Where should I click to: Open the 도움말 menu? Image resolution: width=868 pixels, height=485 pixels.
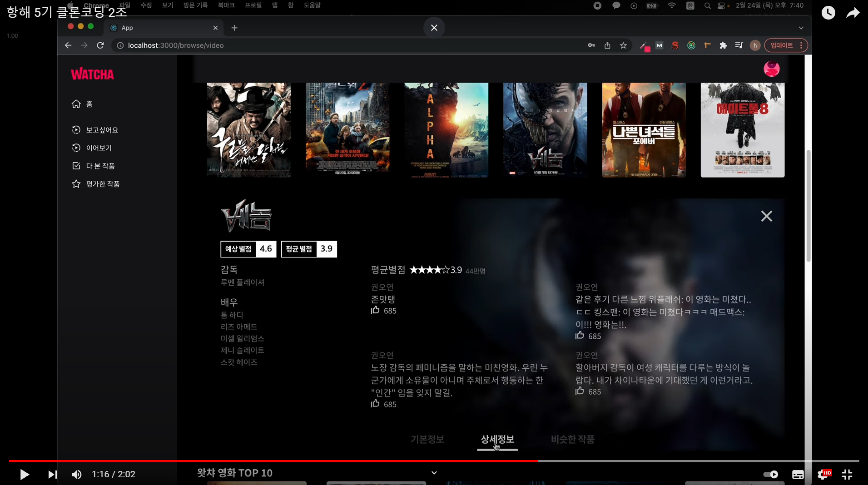coord(312,5)
